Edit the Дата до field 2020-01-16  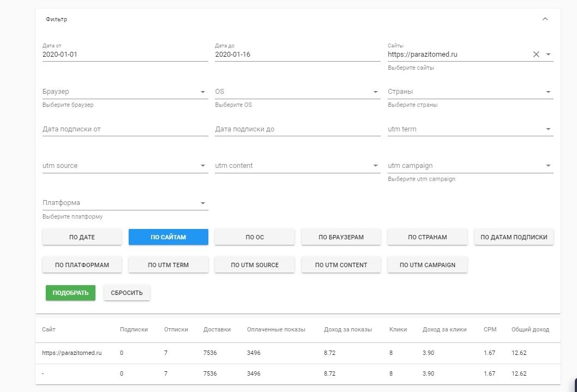[x=297, y=55]
